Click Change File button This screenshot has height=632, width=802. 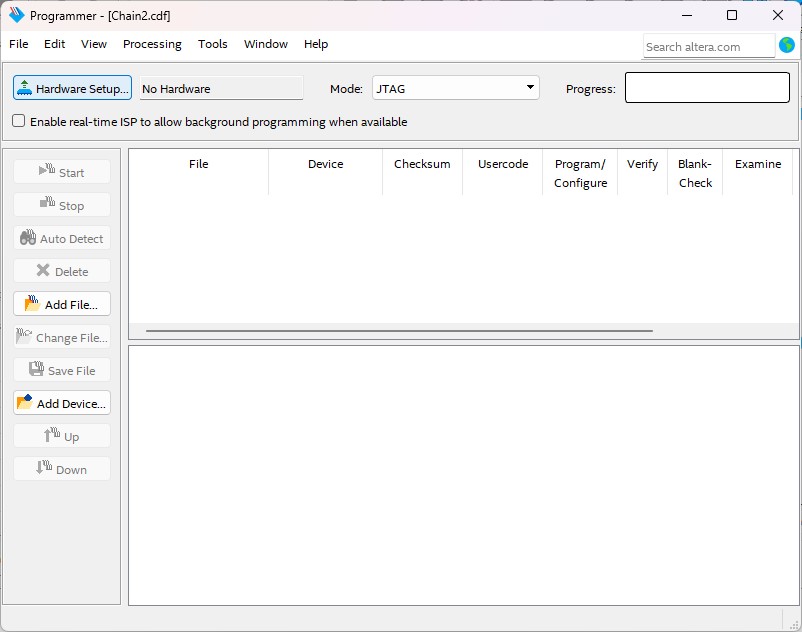pos(62,337)
